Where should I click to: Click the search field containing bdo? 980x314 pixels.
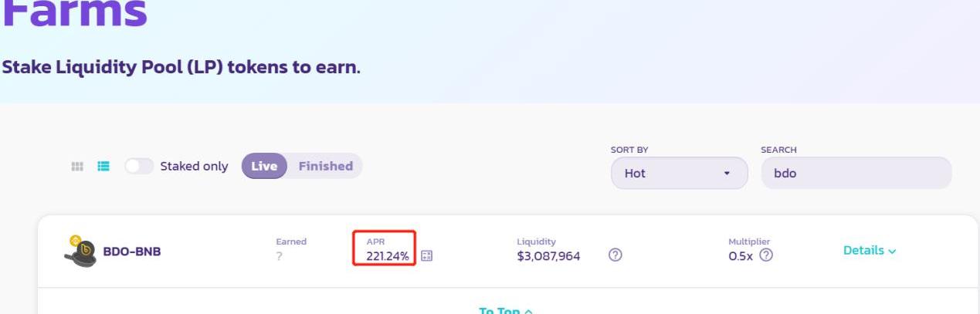tap(856, 174)
